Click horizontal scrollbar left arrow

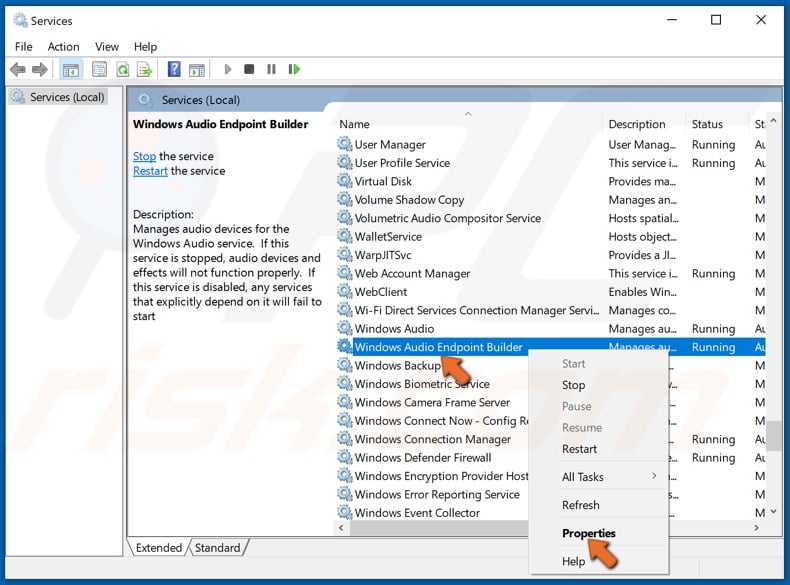point(342,528)
